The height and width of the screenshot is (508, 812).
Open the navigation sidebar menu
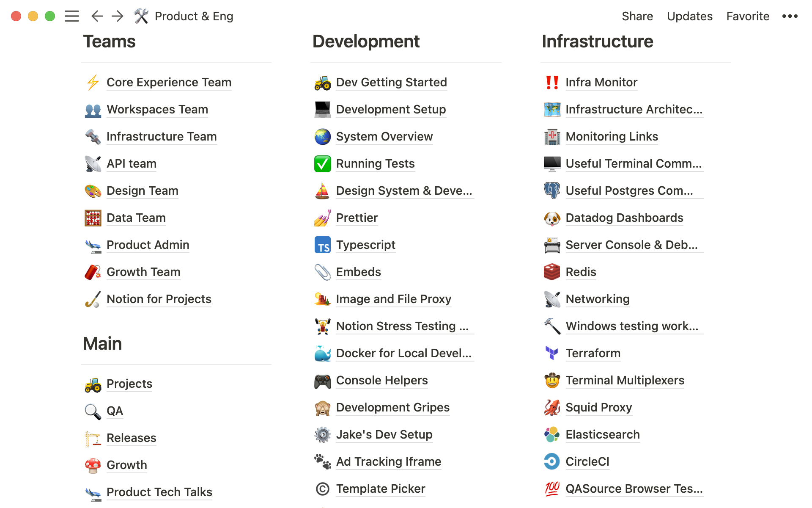71,16
